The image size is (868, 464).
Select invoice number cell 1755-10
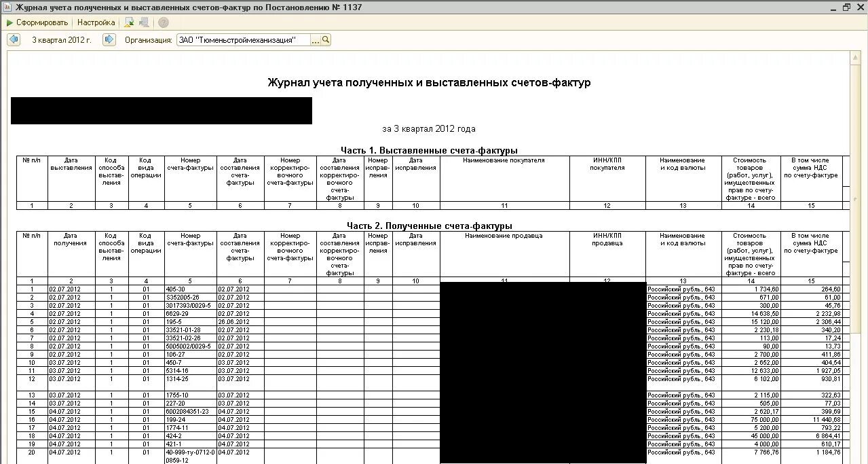pyautogui.click(x=191, y=395)
